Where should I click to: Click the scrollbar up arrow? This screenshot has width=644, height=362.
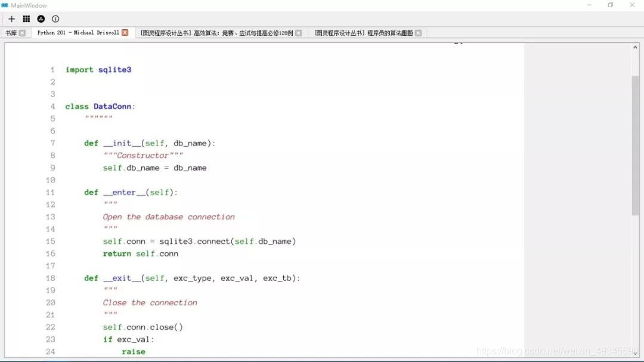(636, 48)
